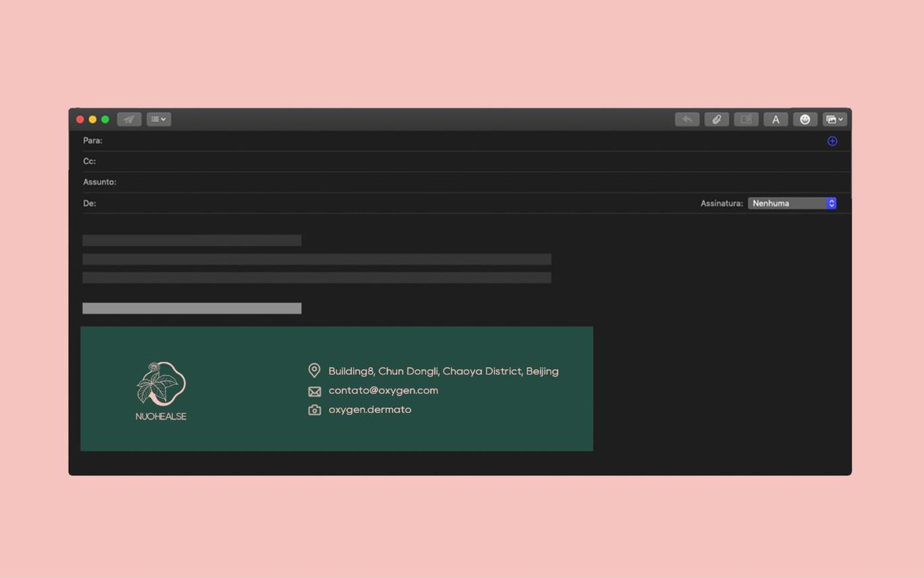Click the highlighted light gray text line in body
This screenshot has height=578, width=924.
pyautogui.click(x=191, y=308)
